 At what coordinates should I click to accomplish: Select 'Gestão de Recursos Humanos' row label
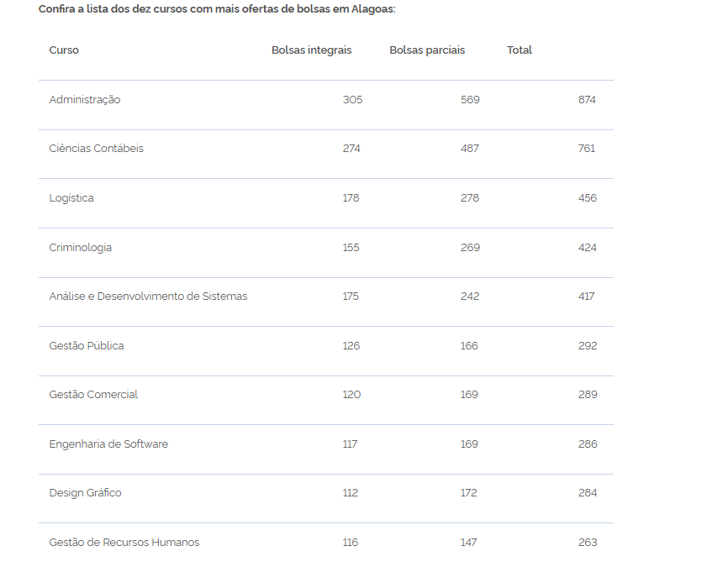coord(124,543)
